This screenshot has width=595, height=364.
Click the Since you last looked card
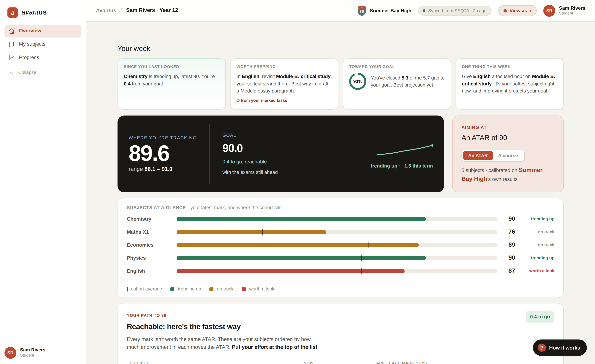171,84
